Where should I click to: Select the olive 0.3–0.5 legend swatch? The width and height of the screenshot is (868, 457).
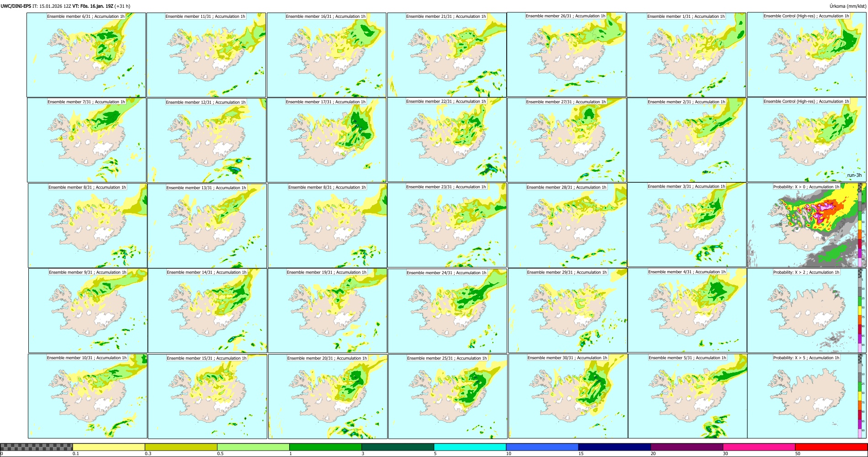point(181,447)
